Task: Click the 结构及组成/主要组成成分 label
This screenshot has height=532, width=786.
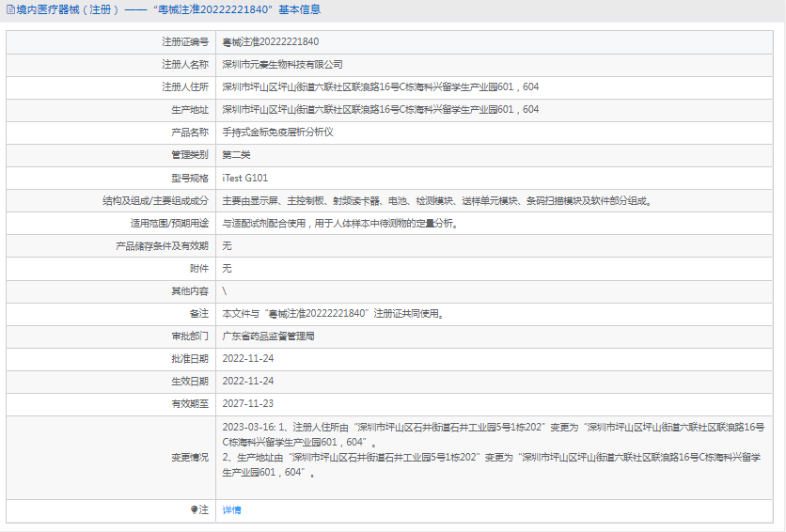Action: coord(155,201)
